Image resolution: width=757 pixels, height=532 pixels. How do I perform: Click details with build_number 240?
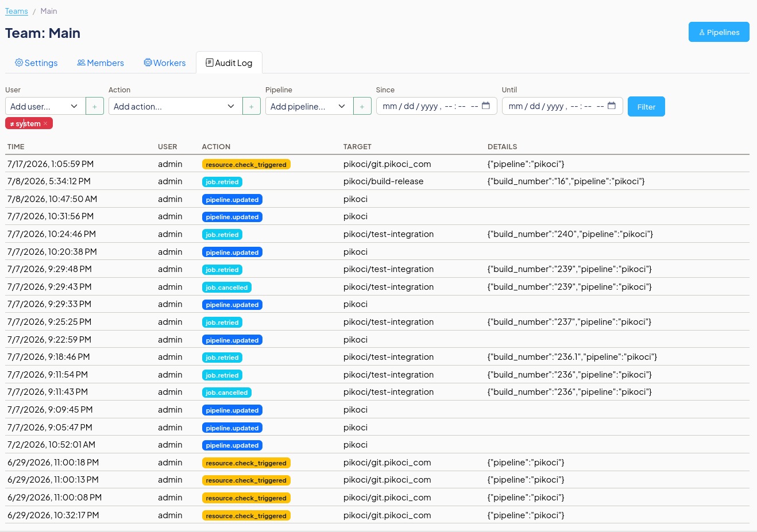570,234
